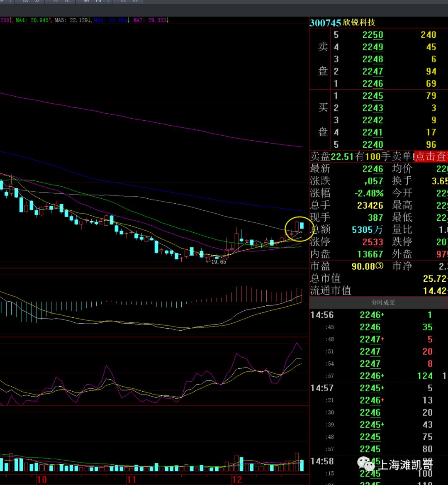Select buy level 3 price 2242

point(373,120)
